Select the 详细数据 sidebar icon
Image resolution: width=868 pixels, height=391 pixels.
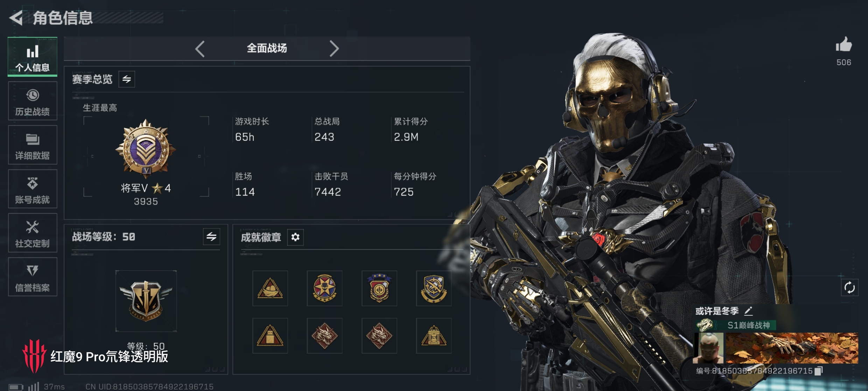point(33,145)
